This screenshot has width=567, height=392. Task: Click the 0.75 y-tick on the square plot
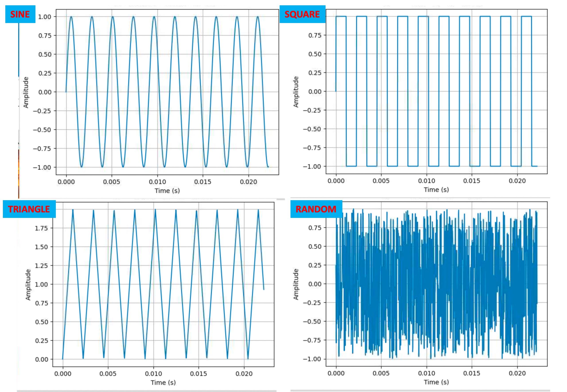click(315, 35)
